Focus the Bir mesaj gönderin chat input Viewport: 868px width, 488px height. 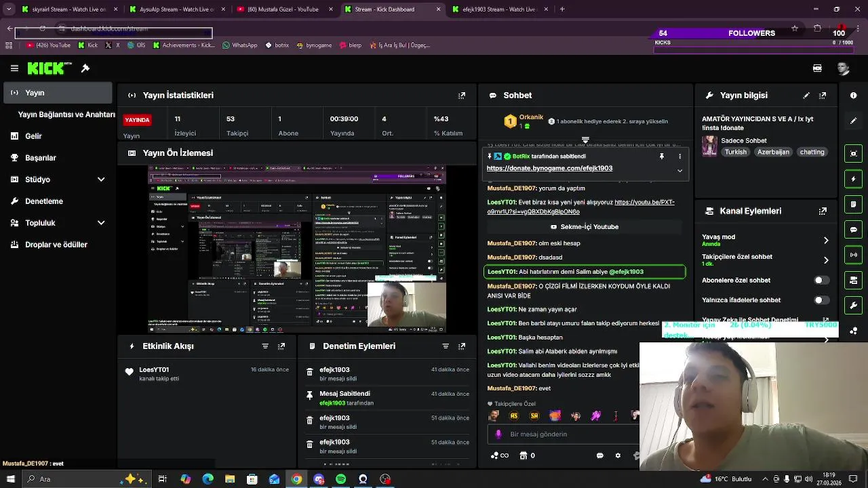[563, 434]
